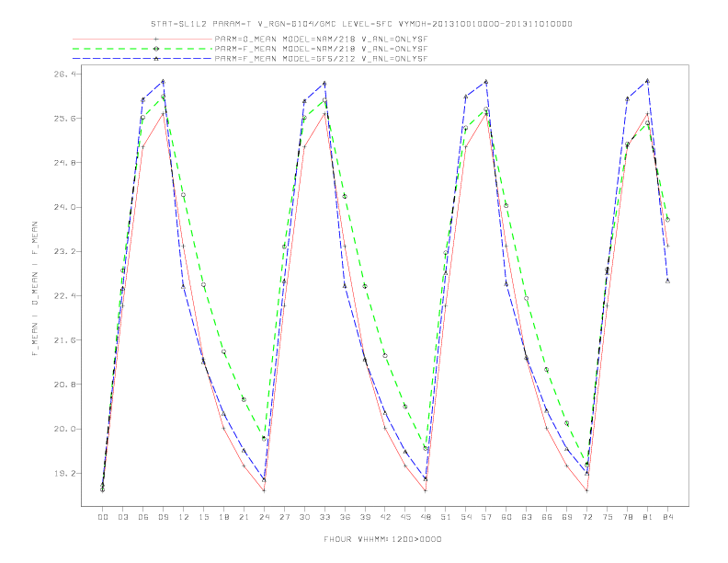
Task: Click x-axis tick label 30
Action: click(x=304, y=517)
